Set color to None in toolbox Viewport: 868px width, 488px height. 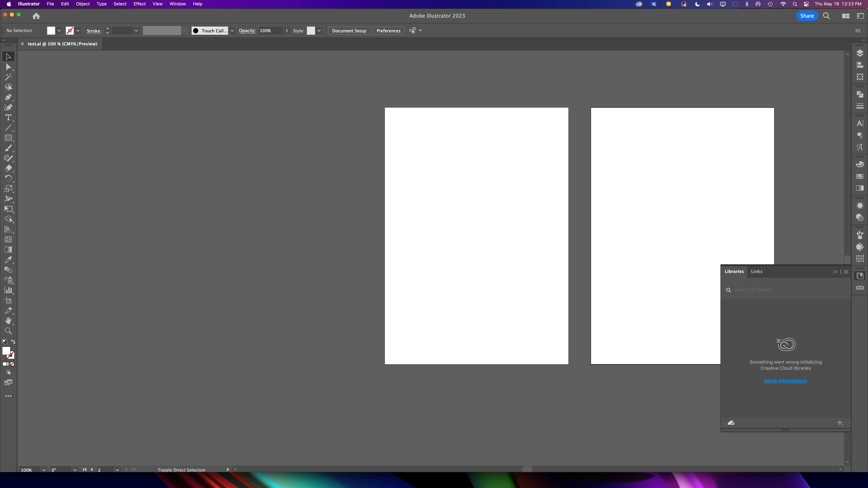coord(13,364)
